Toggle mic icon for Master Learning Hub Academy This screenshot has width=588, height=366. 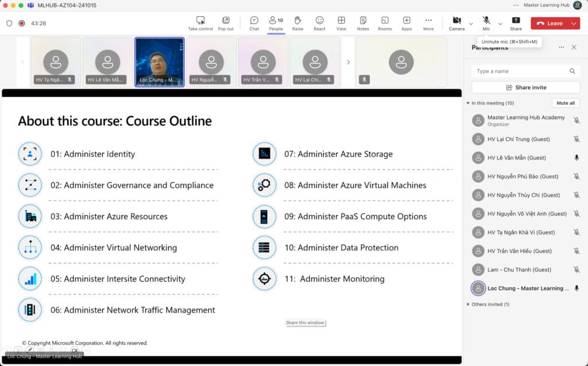(x=577, y=120)
